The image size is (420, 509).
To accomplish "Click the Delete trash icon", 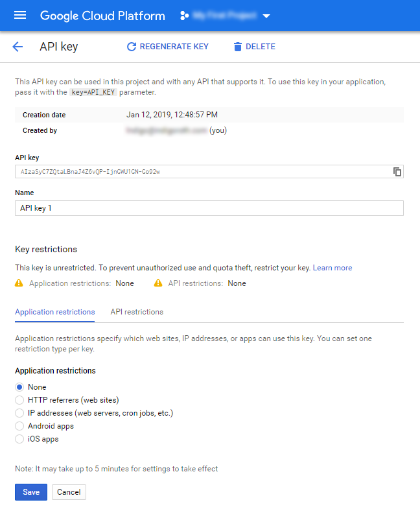I will pyautogui.click(x=237, y=47).
